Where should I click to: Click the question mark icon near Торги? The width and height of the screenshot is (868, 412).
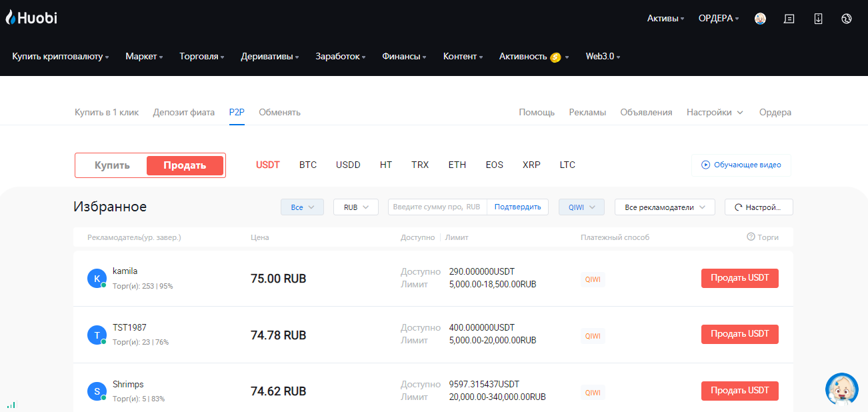coord(751,237)
